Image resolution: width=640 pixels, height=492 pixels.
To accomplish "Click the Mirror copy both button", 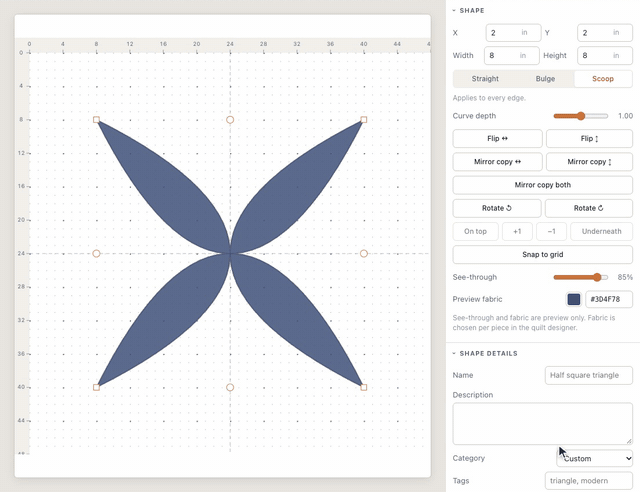I will coord(542,185).
